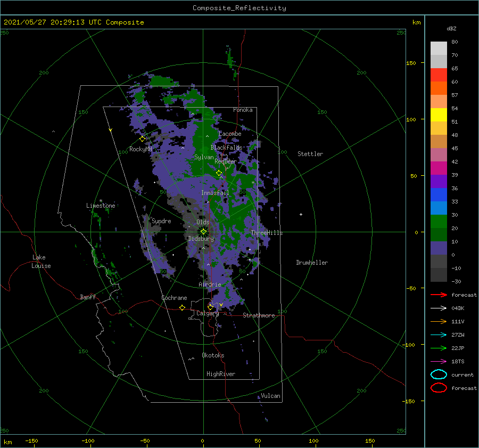Click the Sundre label

click(x=161, y=221)
